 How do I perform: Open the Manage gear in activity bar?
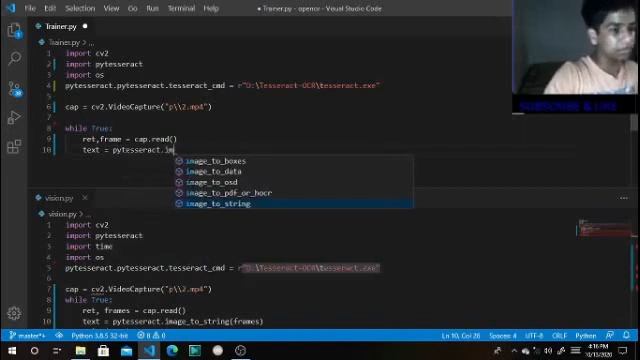tap(14, 313)
